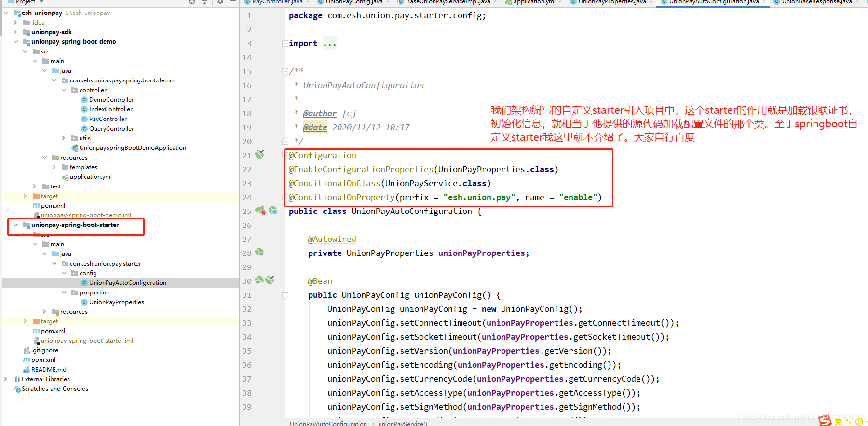This screenshot has width=868, height=426.
Task: Switch to the application.yml editor tab
Action: pos(534,2)
